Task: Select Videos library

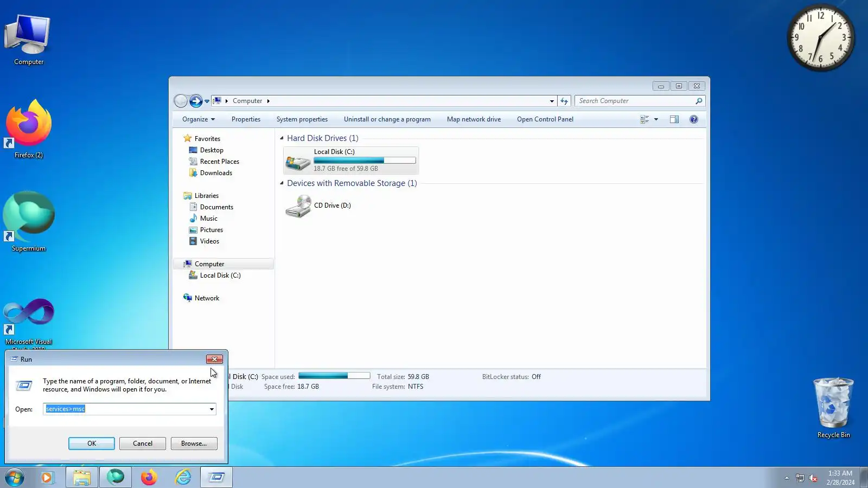Action: click(209, 241)
